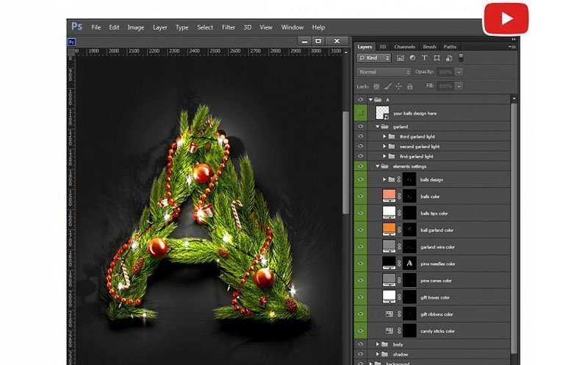
Task: Click folder icon of balls design group
Action: (392, 180)
